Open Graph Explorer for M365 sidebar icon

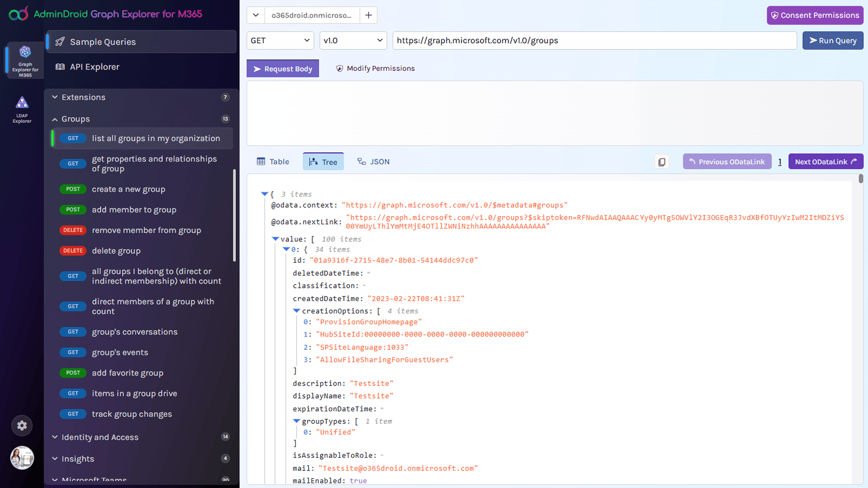pos(25,60)
